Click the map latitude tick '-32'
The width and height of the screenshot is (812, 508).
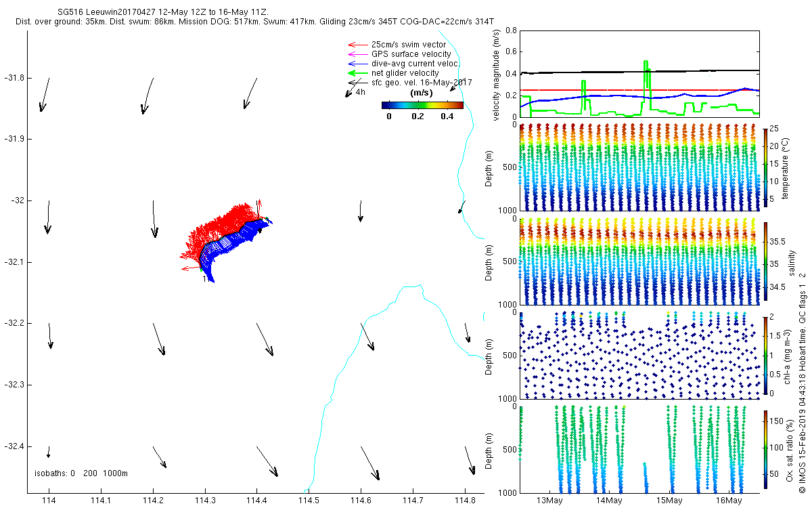click(17, 200)
